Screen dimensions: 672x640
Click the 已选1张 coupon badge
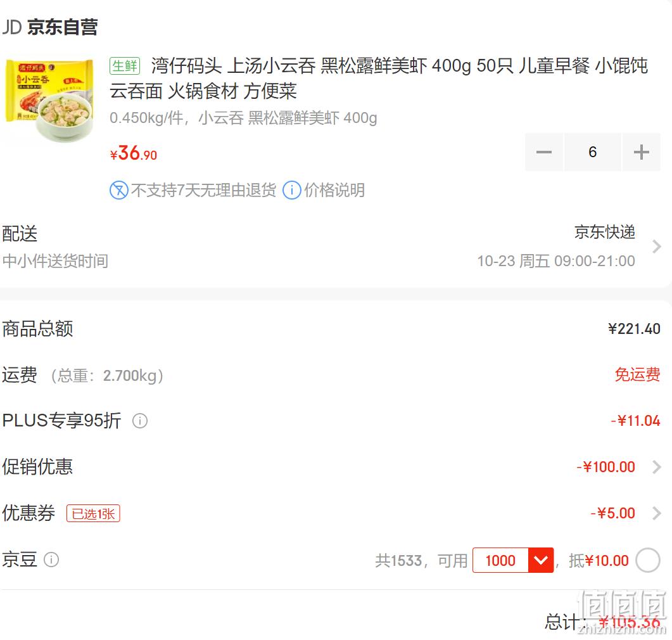tap(93, 513)
